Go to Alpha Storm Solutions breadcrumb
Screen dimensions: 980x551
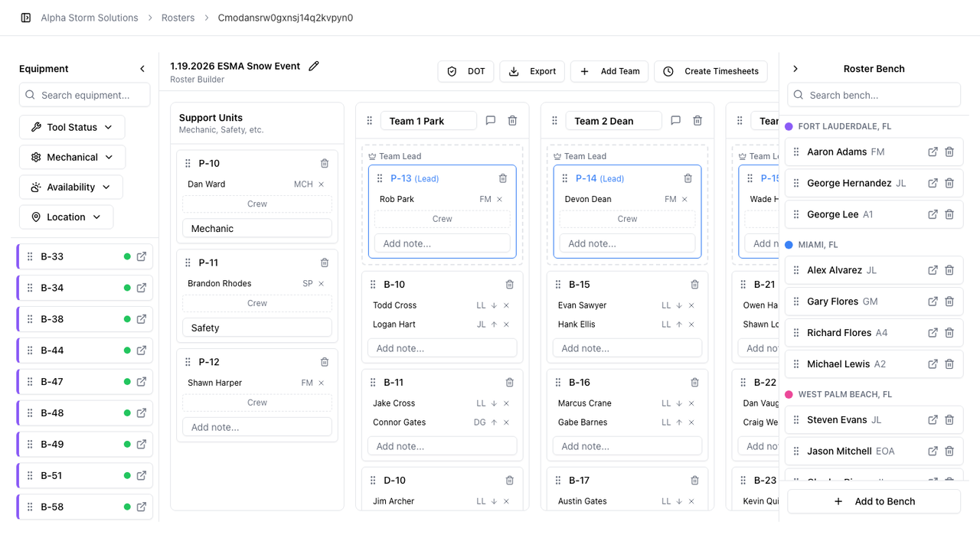tap(90, 18)
